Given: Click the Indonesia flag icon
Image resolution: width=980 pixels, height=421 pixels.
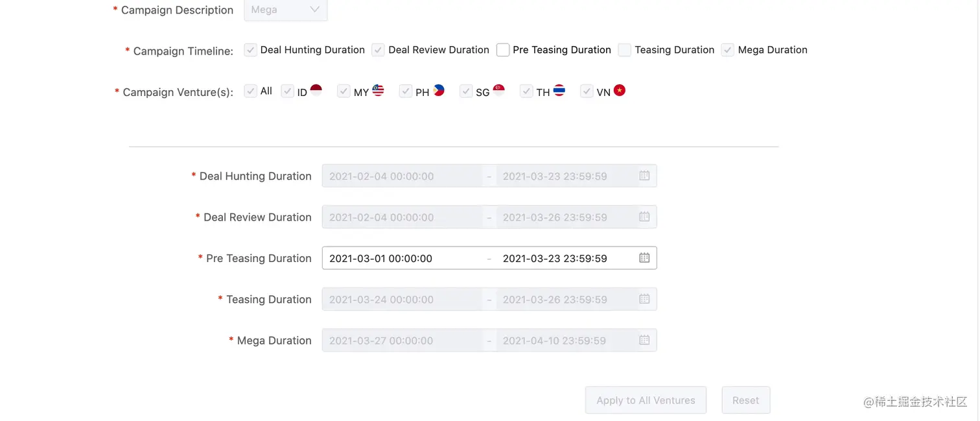Looking at the screenshot, I should click(316, 90).
